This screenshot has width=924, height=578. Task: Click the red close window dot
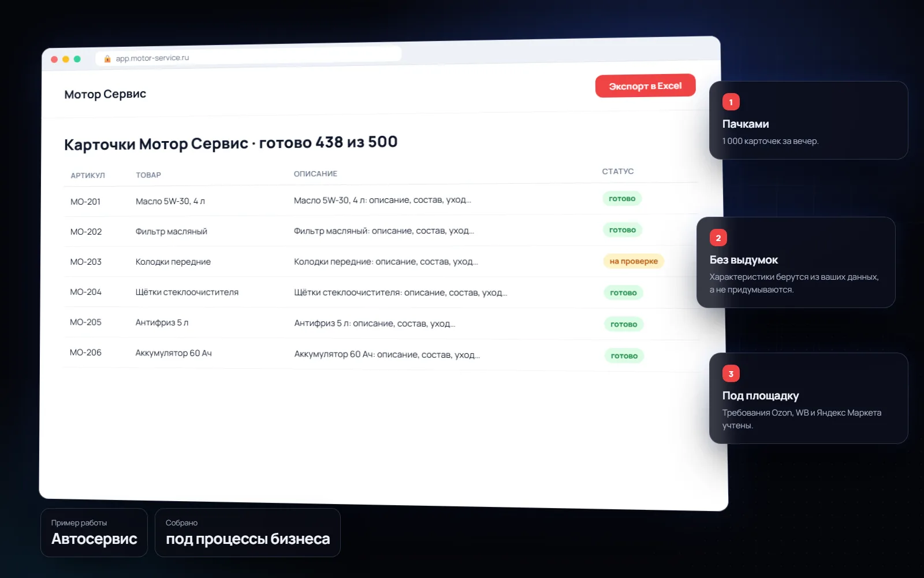point(54,59)
